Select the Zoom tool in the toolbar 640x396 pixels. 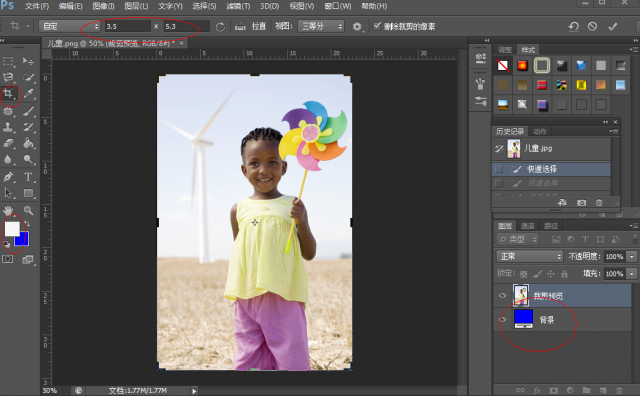(28, 210)
